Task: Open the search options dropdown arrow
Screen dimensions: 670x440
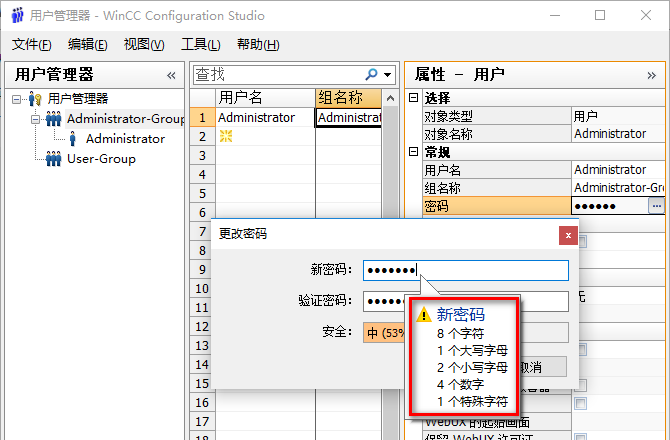Action: (388, 75)
